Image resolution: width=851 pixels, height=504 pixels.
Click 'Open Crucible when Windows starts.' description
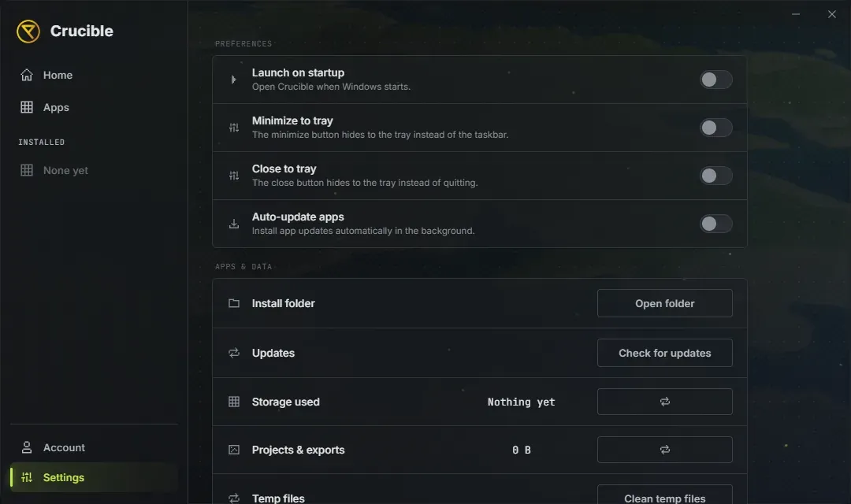(x=331, y=87)
